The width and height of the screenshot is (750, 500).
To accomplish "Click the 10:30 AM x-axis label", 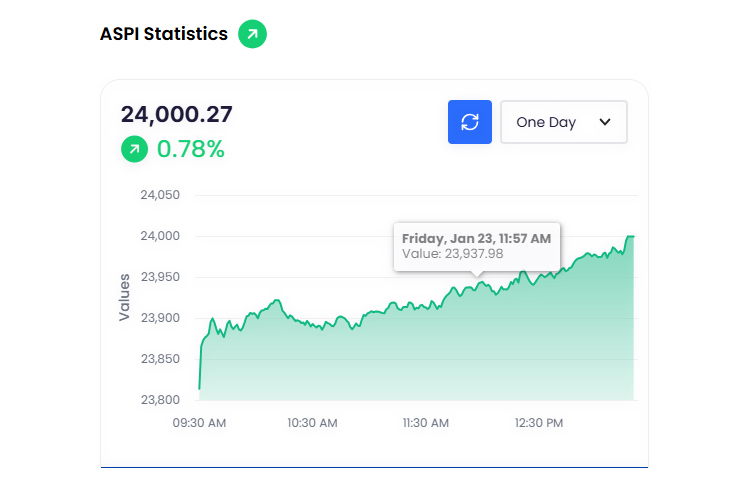I will point(312,423).
